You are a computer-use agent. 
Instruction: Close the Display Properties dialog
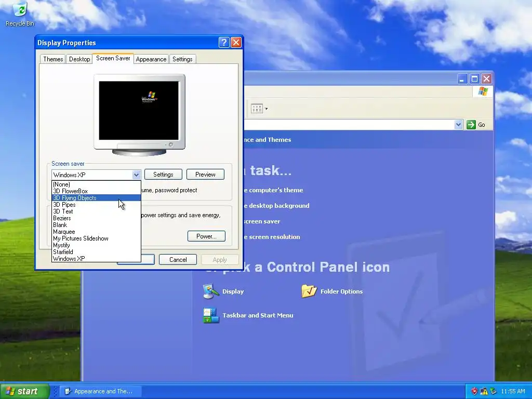tap(236, 43)
